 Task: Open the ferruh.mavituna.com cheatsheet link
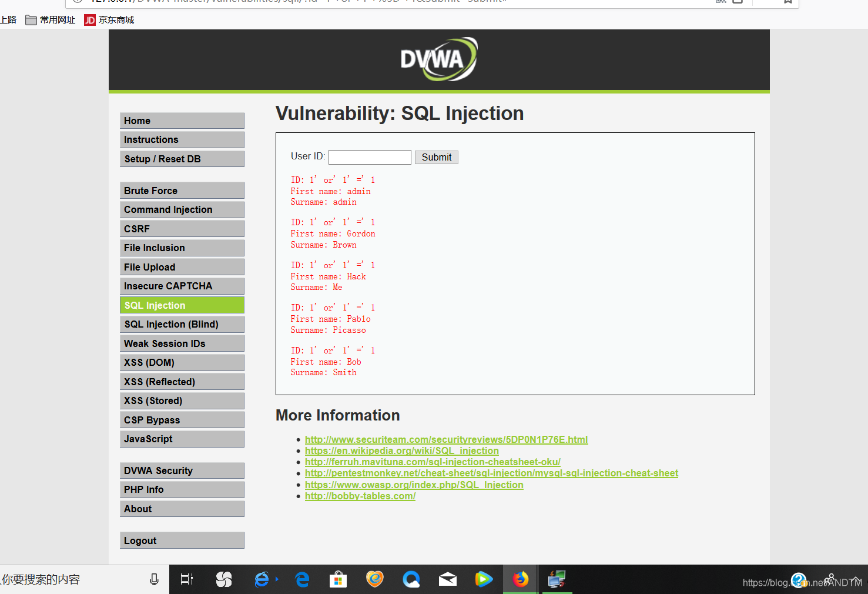click(433, 462)
